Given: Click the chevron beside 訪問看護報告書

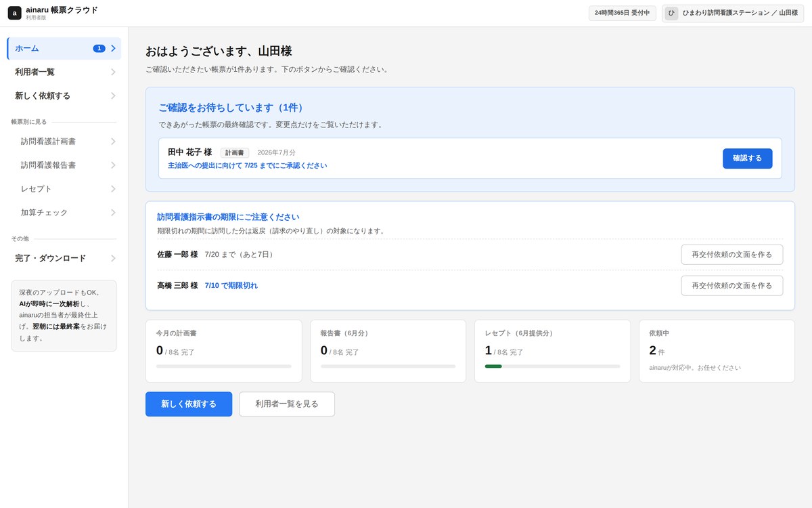Looking at the screenshot, I should coord(113,165).
